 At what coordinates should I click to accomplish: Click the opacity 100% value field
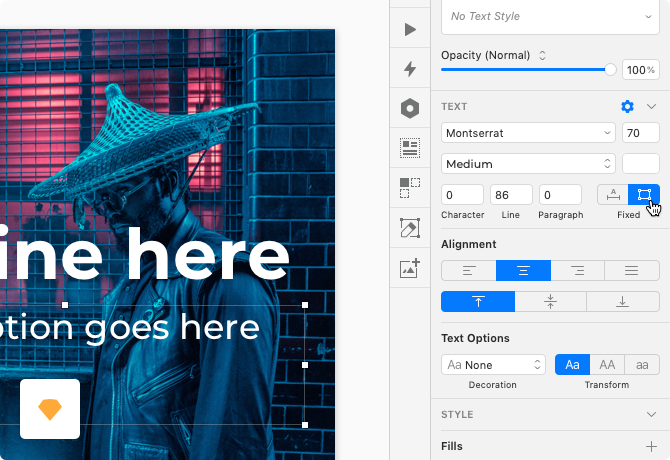[x=641, y=70]
